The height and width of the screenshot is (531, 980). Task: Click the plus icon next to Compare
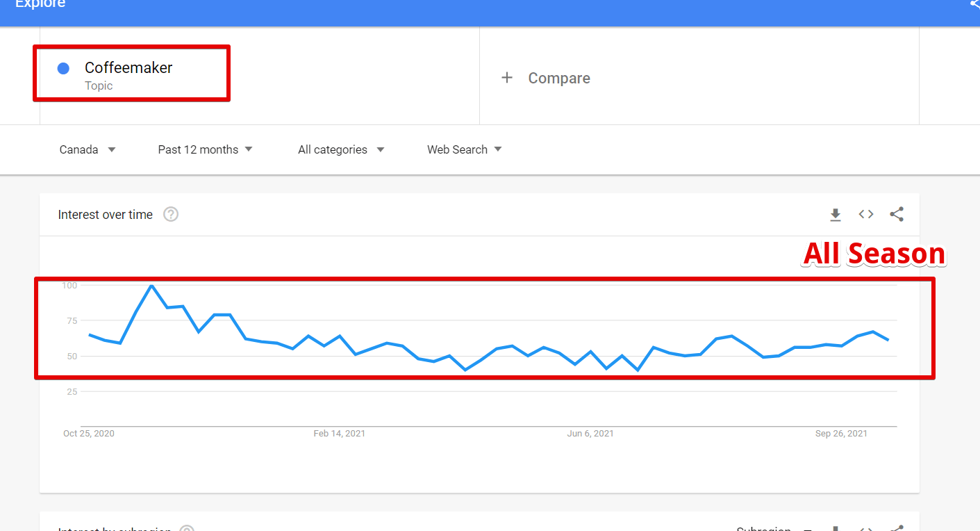(x=507, y=78)
